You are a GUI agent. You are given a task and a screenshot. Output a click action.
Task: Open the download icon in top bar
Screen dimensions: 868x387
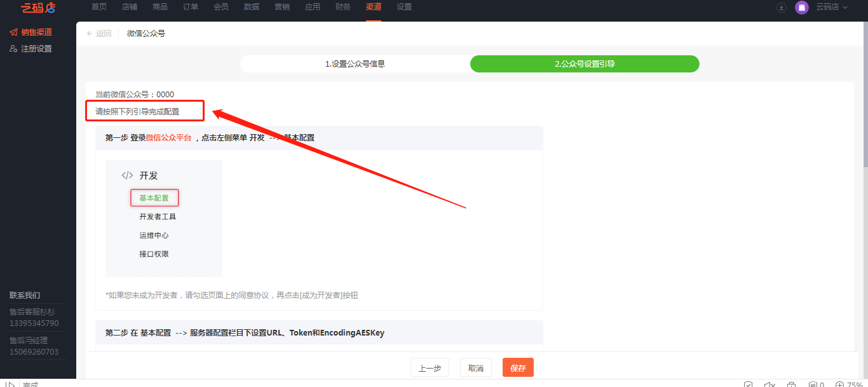click(x=782, y=7)
